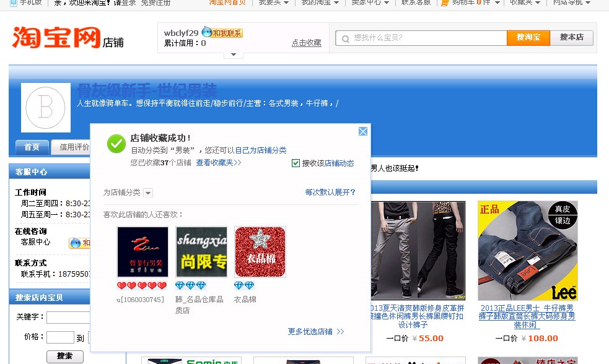Click the ¥108.00 price text
This screenshot has width=609, height=364.
[x=540, y=339]
